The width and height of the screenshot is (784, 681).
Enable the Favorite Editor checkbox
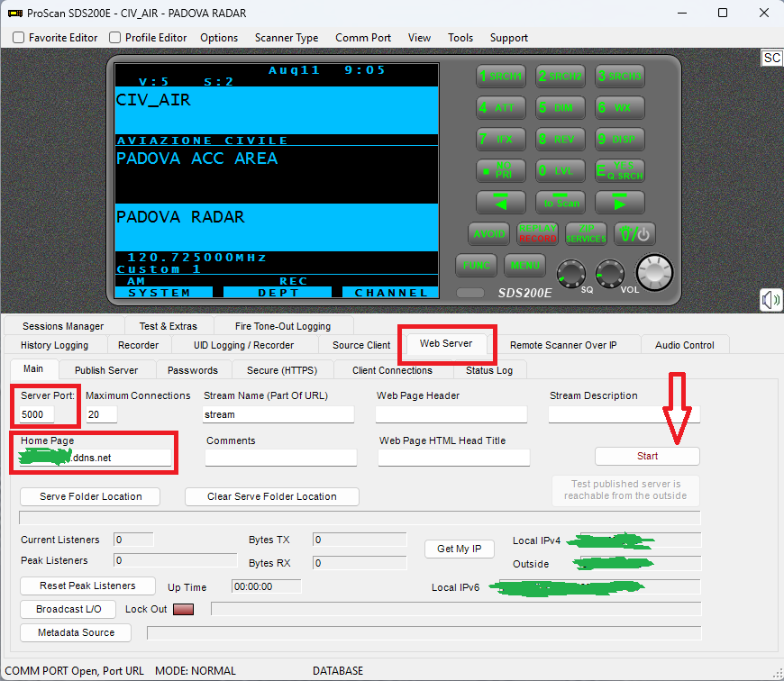[19, 38]
